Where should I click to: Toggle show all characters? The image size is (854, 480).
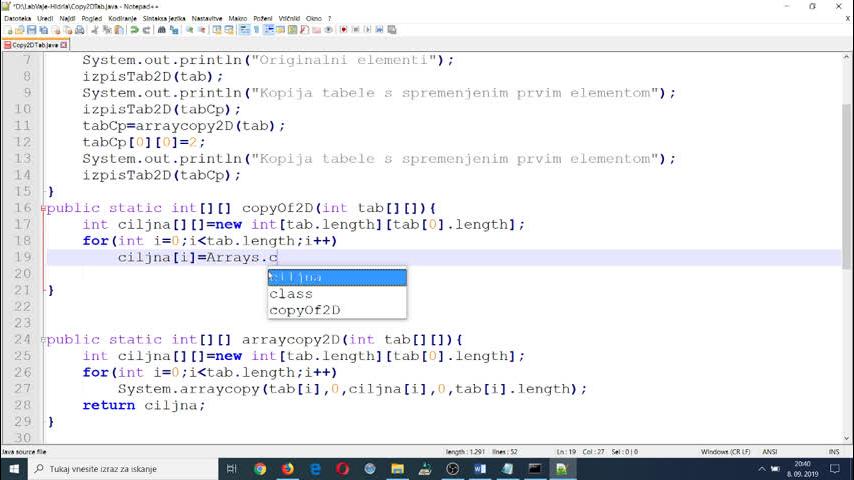[x=256, y=29]
